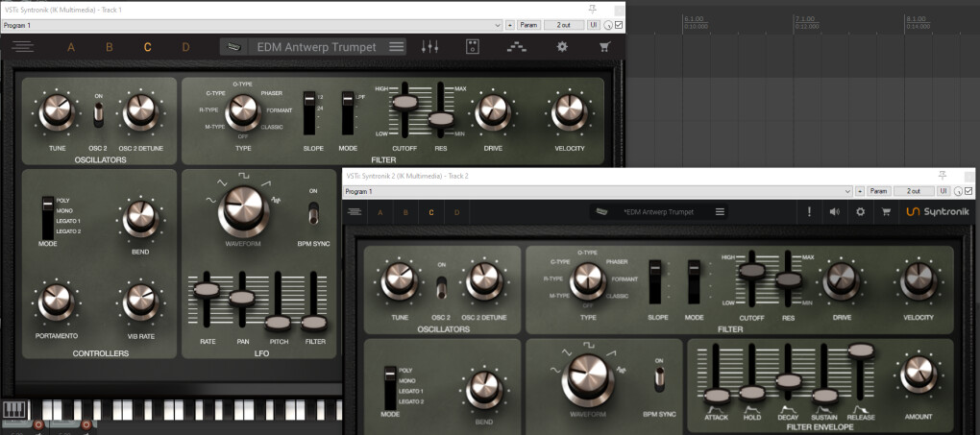The image size is (980, 435).
Task: Click the DRIVE knob in Track 1 filter
Action: 492,110
